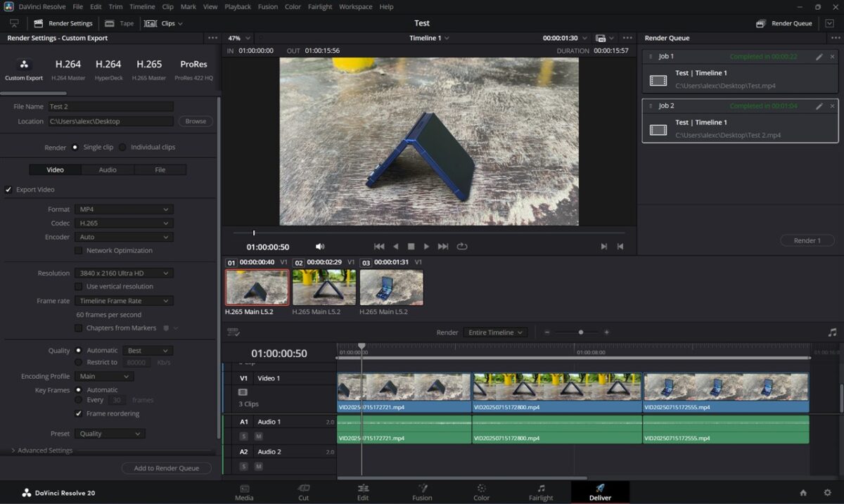Edit Job 1 with pencil icon
The image size is (844, 504).
[819, 57]
